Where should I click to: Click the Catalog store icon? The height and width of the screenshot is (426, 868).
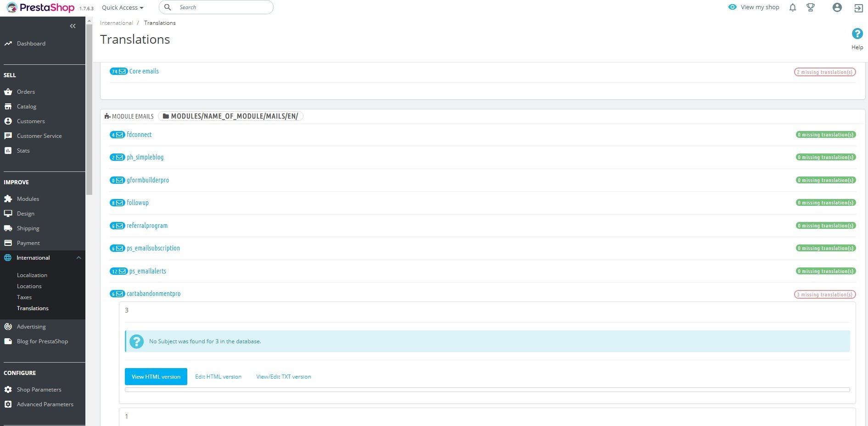[x=8, y=107]
